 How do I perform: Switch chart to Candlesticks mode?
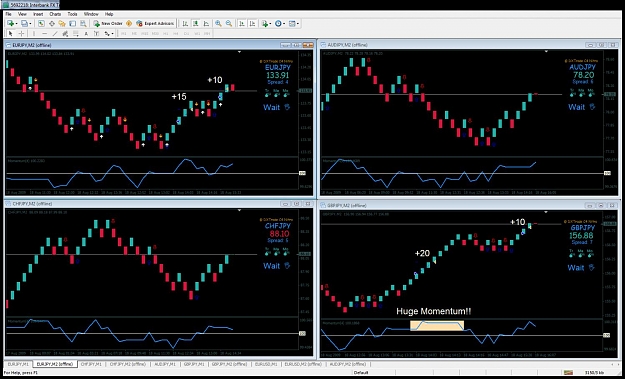point(196,24)
